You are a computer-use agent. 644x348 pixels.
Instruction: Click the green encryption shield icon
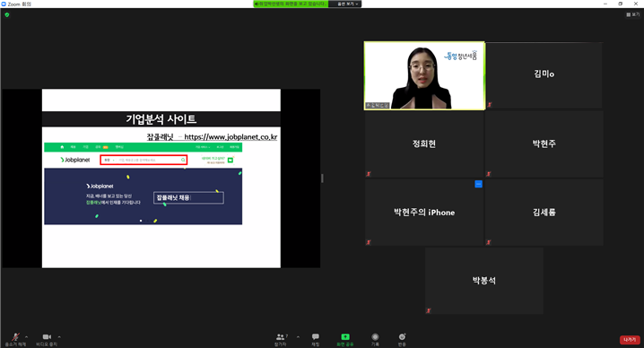coord(6,14)
